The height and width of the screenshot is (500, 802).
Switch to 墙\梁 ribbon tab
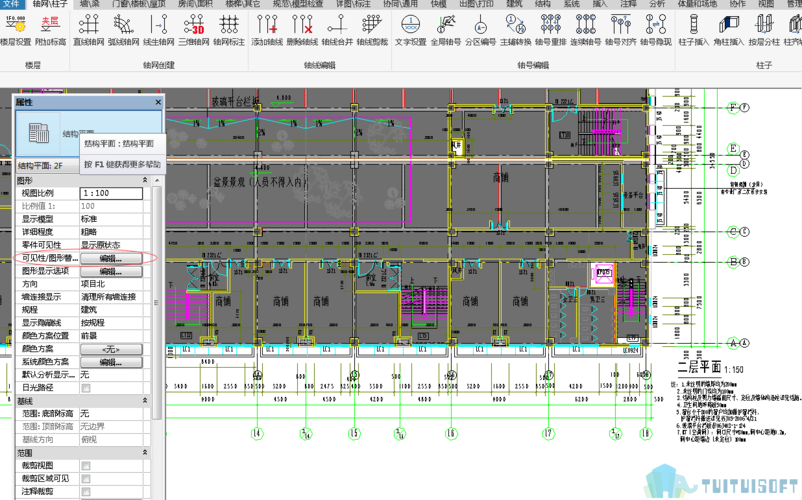[x=90, y=4]
